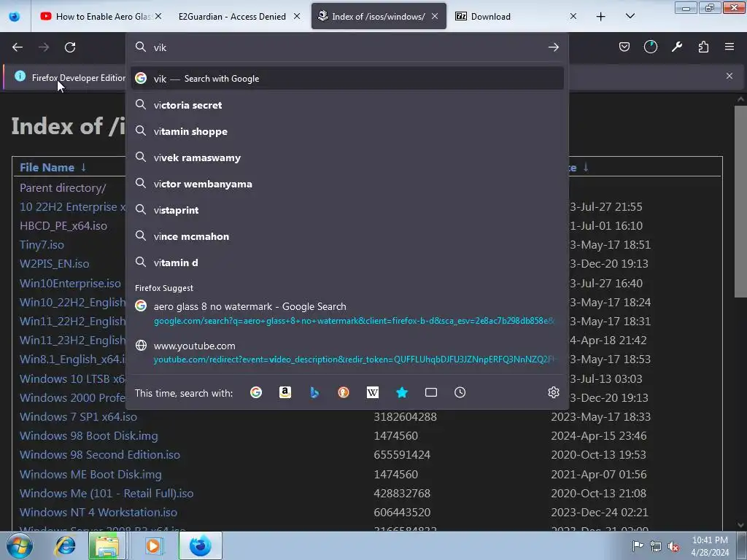
Task: Search this time with Amazon
Action: click(285, 392)
